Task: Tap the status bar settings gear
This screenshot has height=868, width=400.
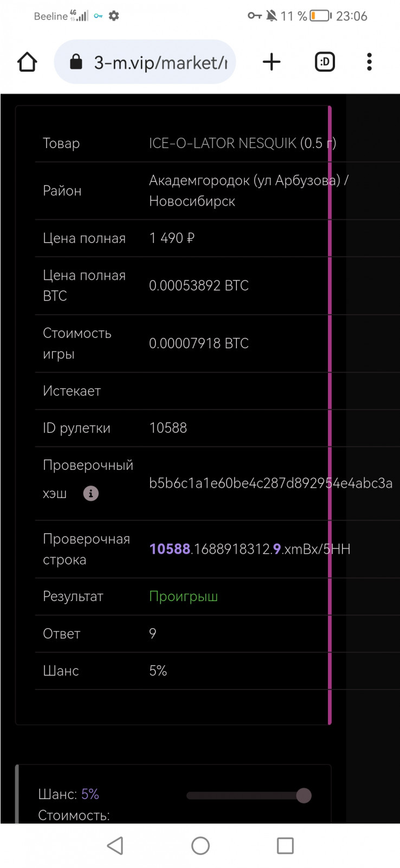Action: pyautogui.click(x=114, y=16)
